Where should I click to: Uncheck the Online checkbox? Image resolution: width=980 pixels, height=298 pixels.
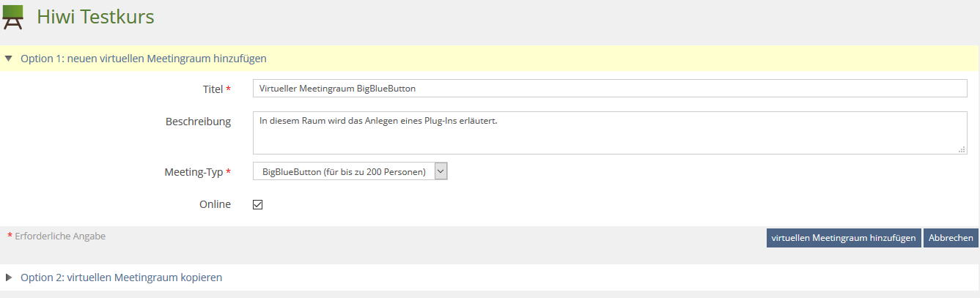pos(257,205)
